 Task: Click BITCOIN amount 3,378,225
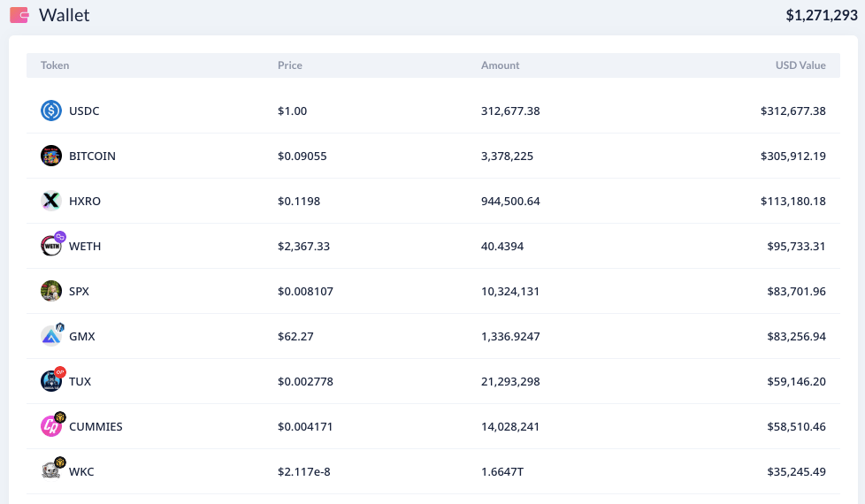[507, 156]
